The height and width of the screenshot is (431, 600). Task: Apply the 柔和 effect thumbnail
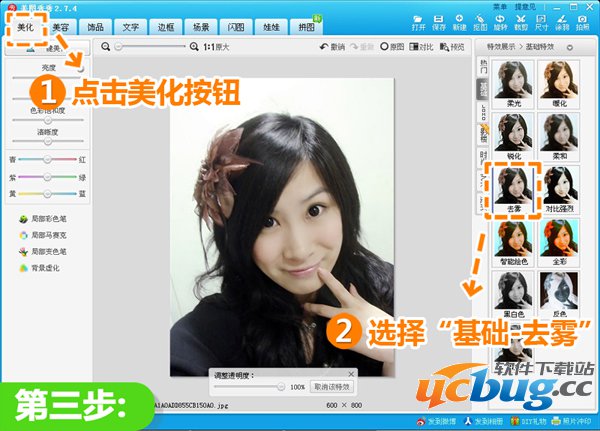click(x=559, y=137)
